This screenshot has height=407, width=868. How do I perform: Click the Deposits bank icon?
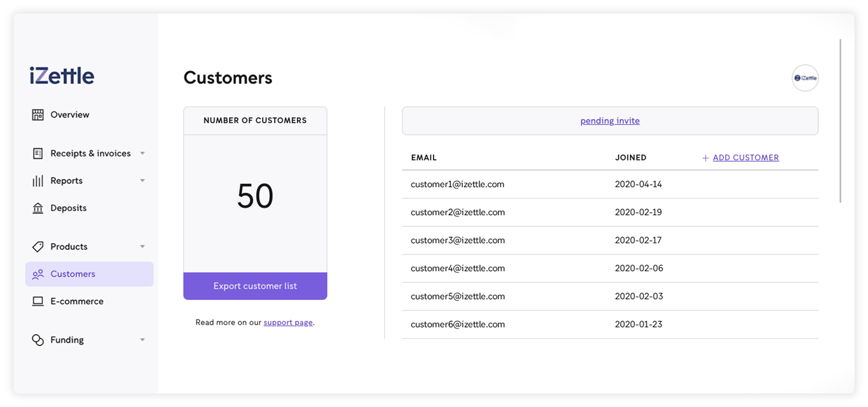tap(37, 208)
